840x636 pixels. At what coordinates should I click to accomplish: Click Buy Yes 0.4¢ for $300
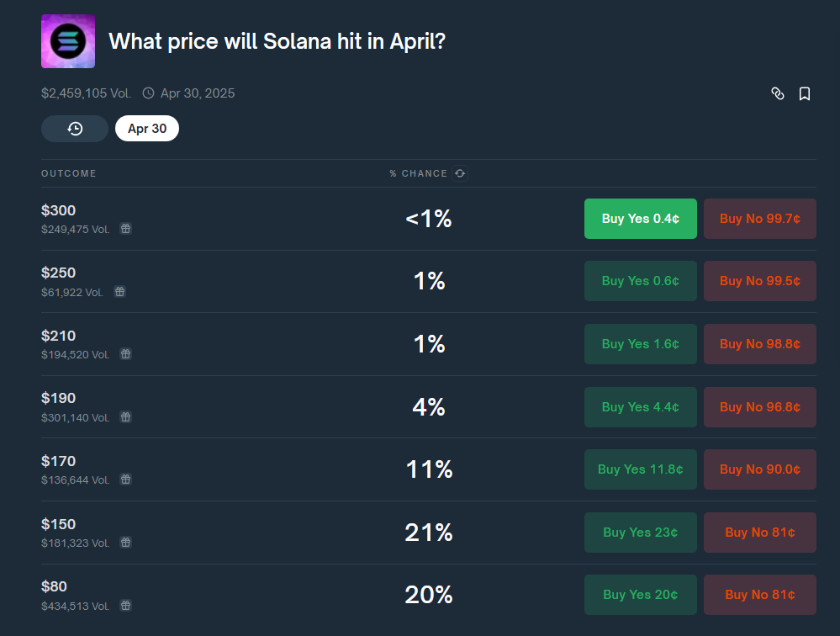click(x=640, y=219)
